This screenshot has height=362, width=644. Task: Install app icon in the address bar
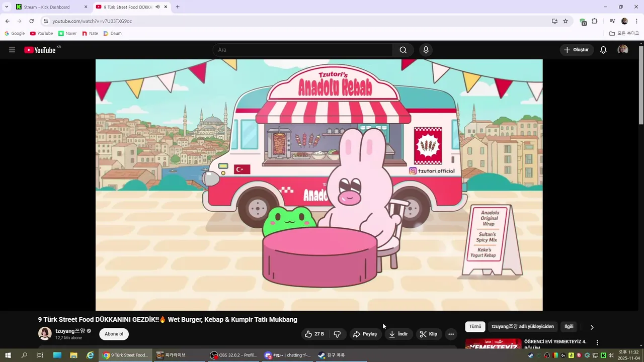tap(554, 21)
